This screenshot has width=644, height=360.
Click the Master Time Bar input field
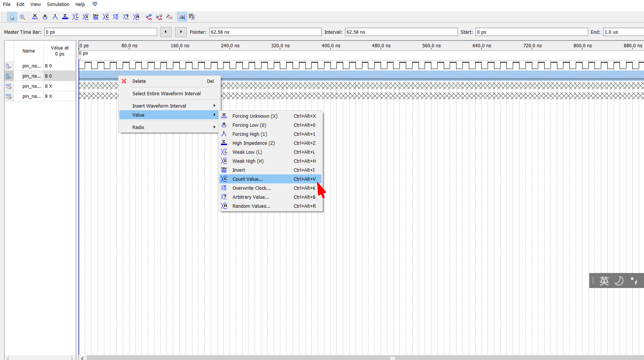coord(101,32)
